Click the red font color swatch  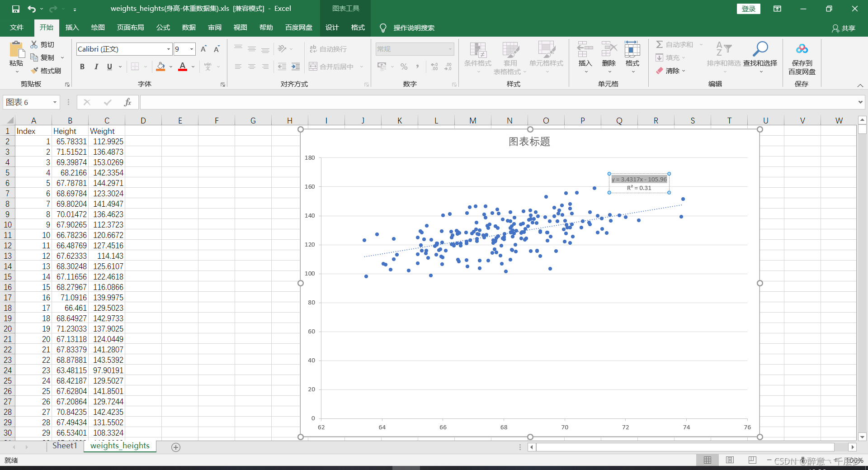183,66
